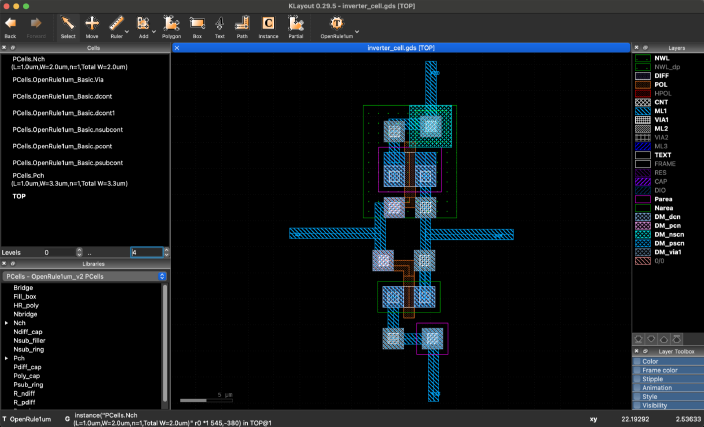704x427 pixels.
Task: Expand the Color section in Layer Toolbox
Action: coord(668,361)
